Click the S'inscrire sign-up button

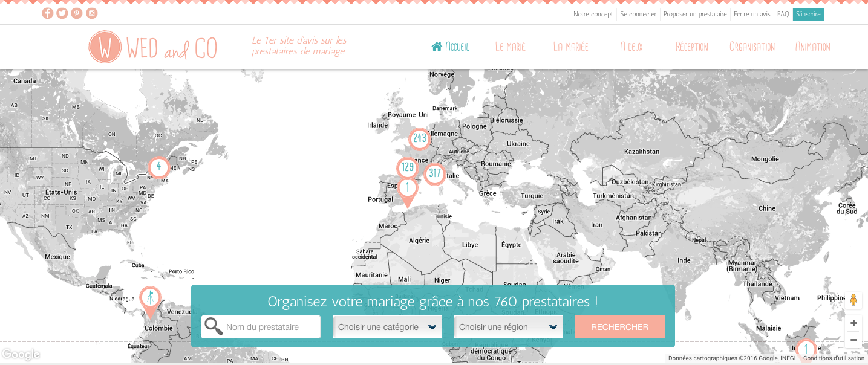[808, 14]
